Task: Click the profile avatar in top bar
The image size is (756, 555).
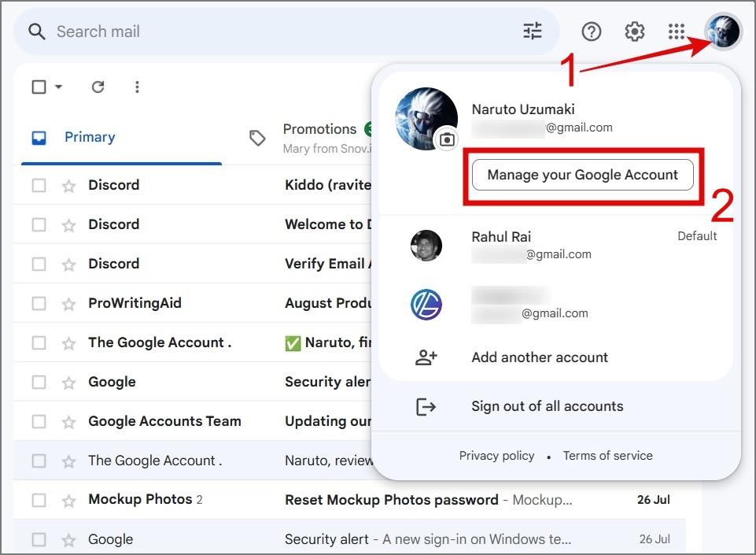Action: click(723, 31)
